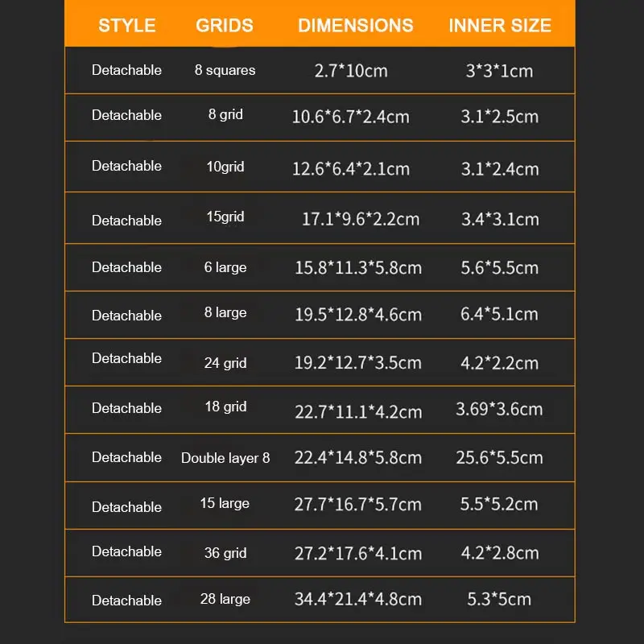The width and height of the screenshot is (644, 644).
Task: Select the 8 squares grid cell
Action: 225,70
